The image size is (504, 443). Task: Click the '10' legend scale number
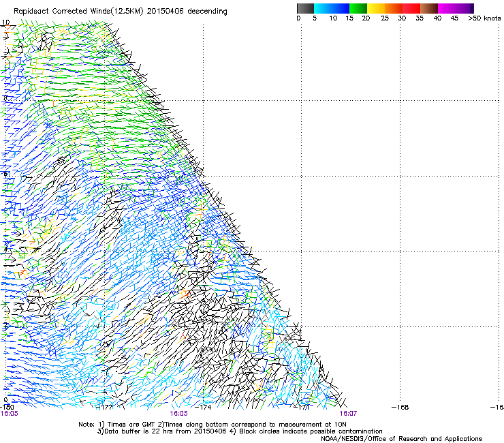[333, 18]
